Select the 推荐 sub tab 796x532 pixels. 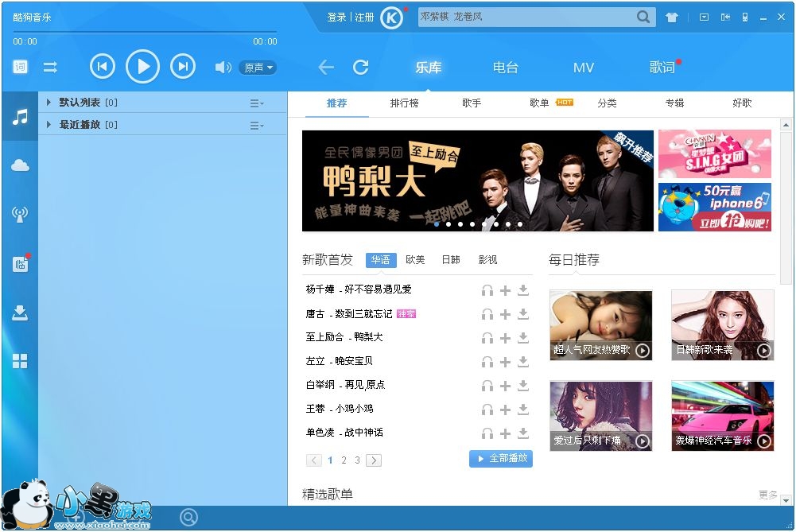(336, 103)
